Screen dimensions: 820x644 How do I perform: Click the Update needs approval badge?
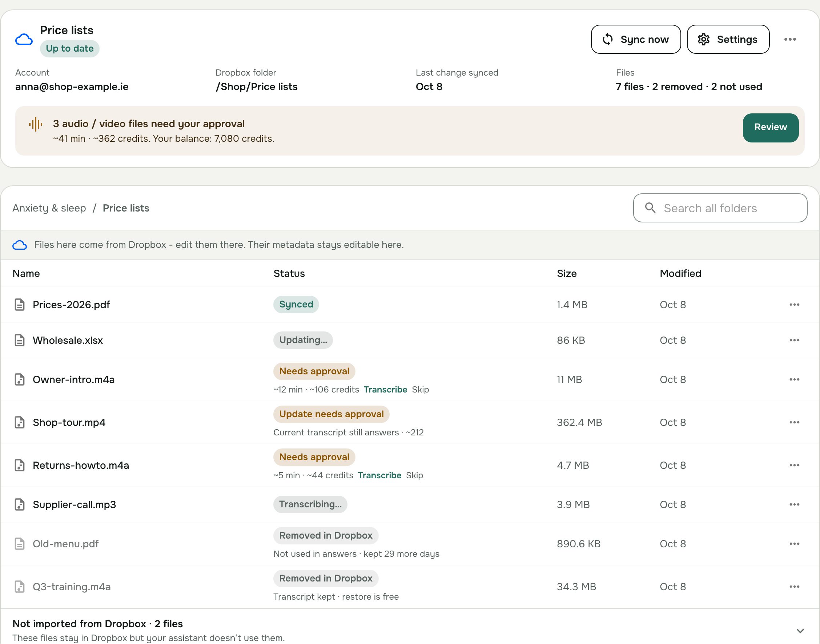tap(331, 414)
